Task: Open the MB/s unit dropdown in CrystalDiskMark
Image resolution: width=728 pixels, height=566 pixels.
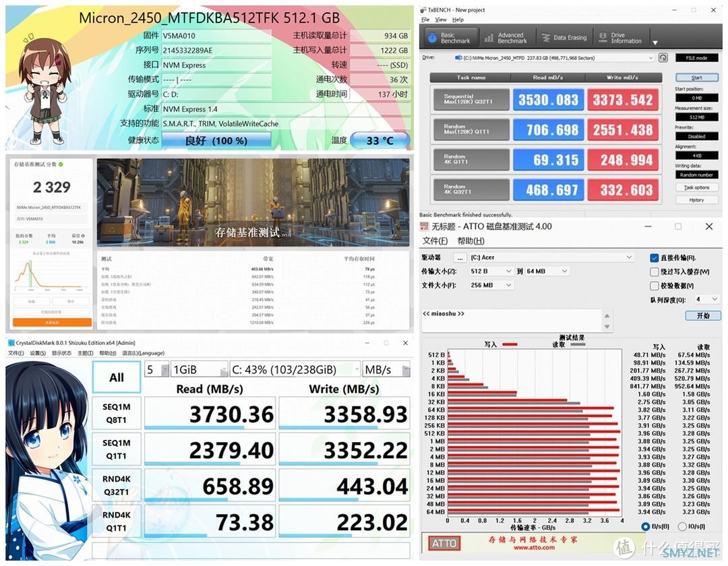Action: 386,370
